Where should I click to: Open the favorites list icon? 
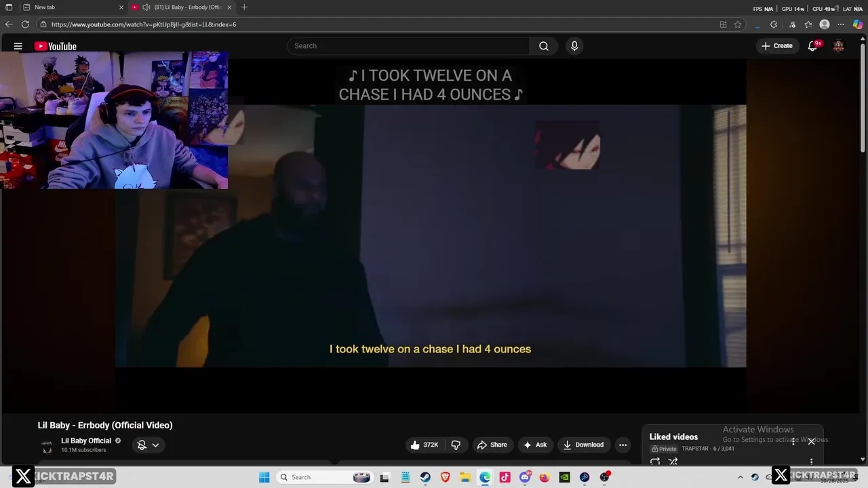click(808, 24)
